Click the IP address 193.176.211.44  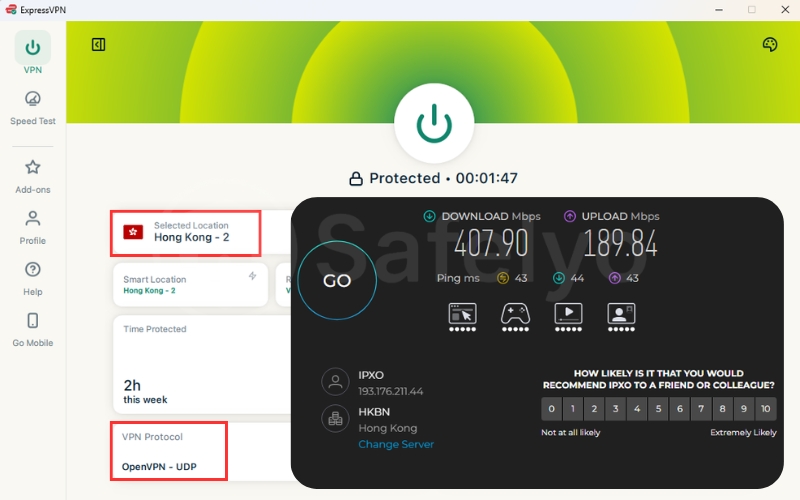pos(391,391)
